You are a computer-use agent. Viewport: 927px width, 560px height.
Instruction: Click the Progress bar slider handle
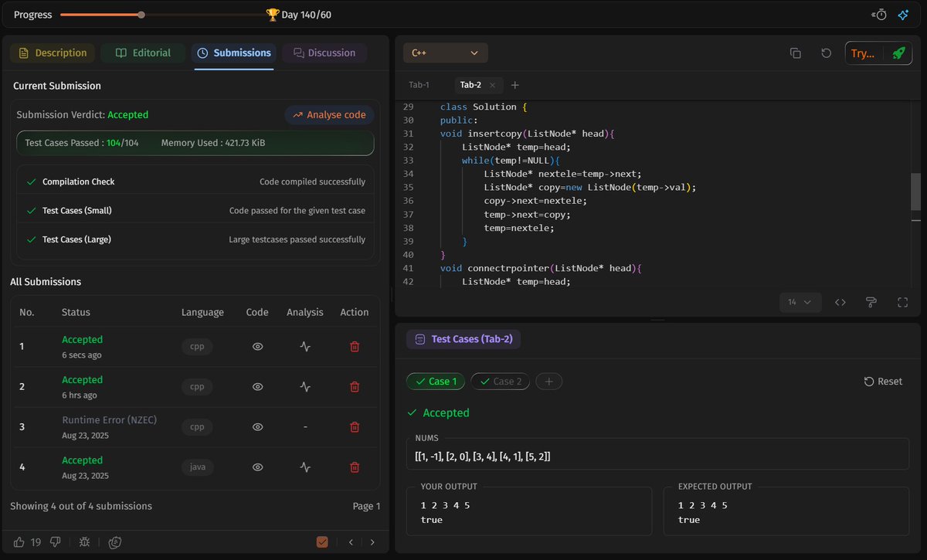tap(141, 15)
